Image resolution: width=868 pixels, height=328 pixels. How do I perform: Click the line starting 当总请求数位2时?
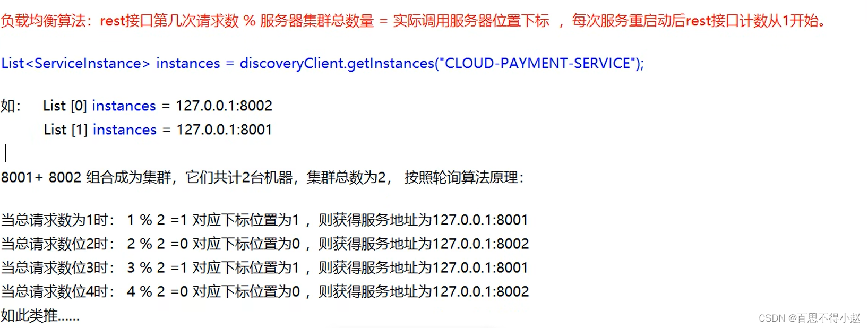265,244
